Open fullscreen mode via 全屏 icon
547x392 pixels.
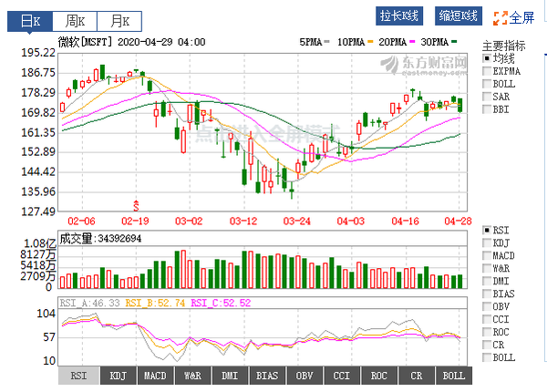(x=501, y=18)
